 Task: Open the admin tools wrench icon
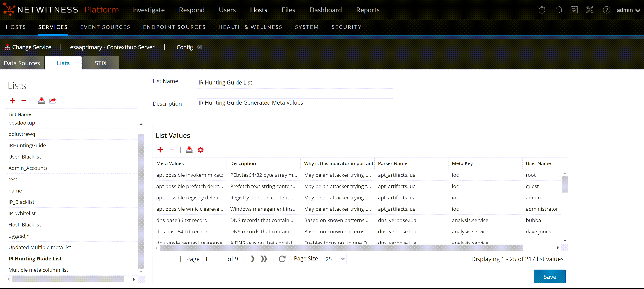click(589, 10)
